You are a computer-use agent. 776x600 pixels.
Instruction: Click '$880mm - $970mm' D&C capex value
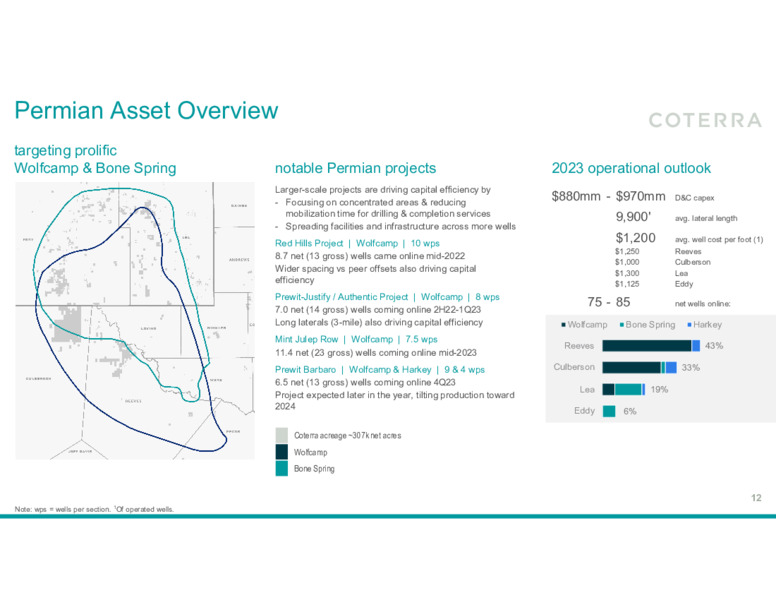pos(608,197)
